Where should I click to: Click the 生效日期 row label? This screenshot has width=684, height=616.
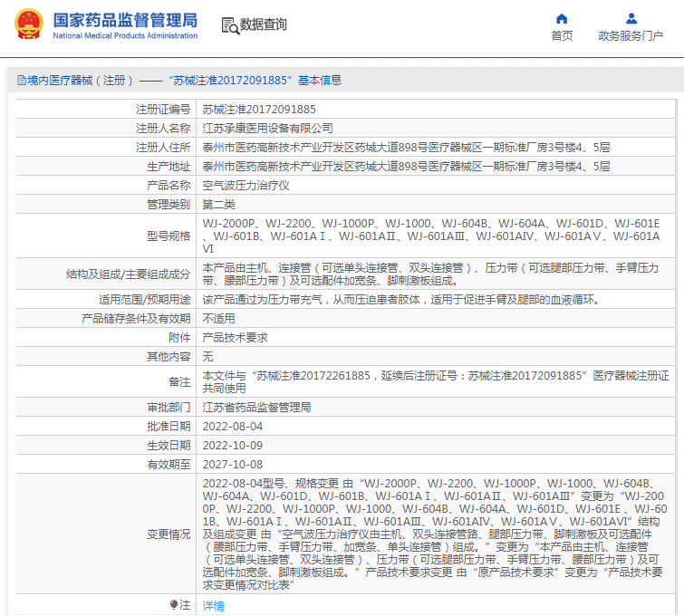click(169, 446)
